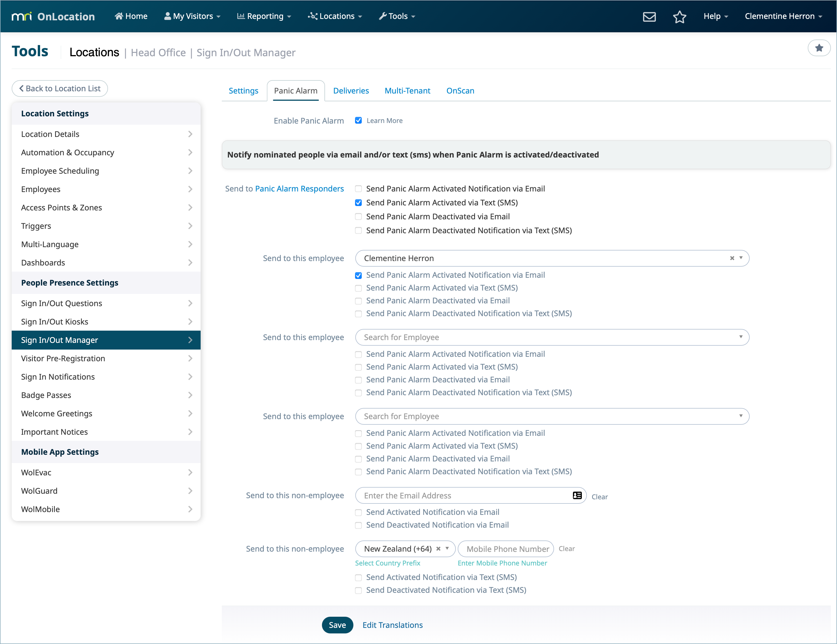Remove New Zealand country prefix selection

coord(438,549)
